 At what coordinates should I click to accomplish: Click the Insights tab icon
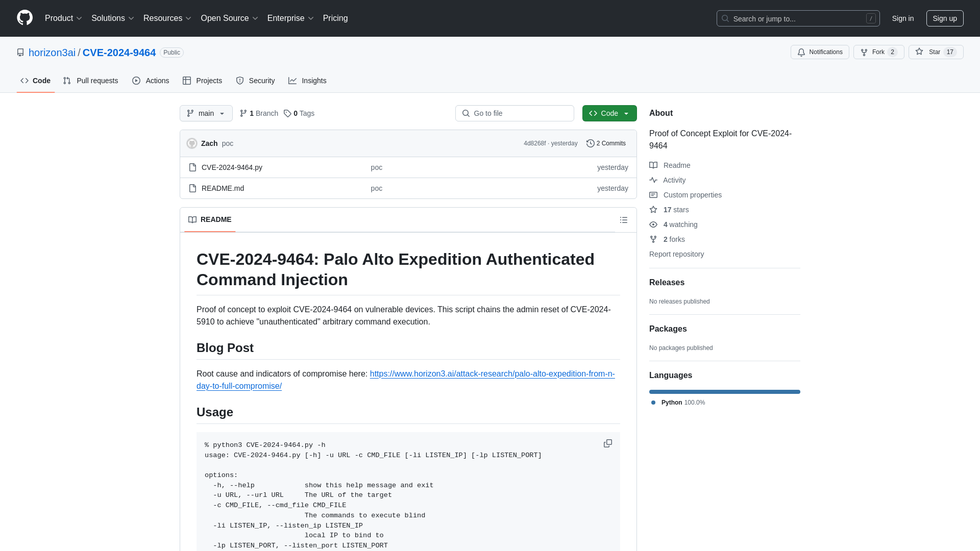(292, 81)
